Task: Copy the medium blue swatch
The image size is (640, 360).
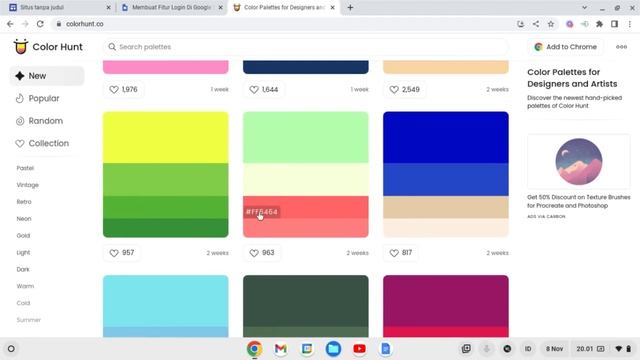Action: (x=446, y=180)
